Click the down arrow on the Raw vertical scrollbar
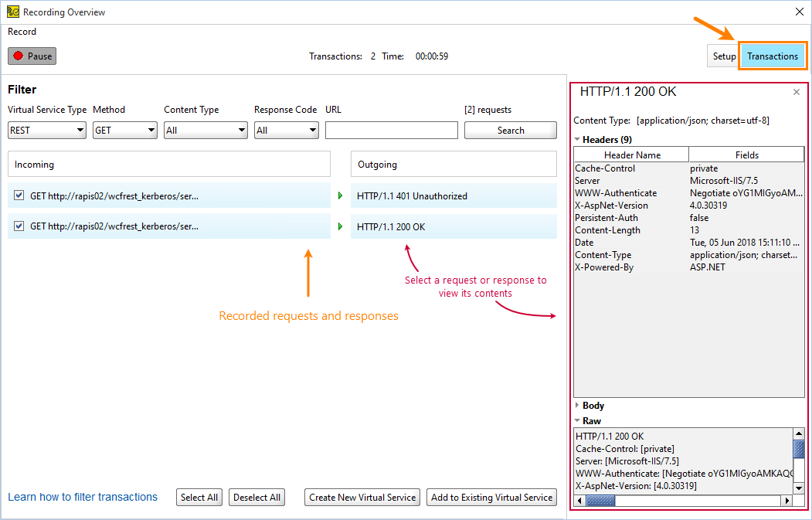812x520 pixels. pyautogui.click(x=798, y=487)
